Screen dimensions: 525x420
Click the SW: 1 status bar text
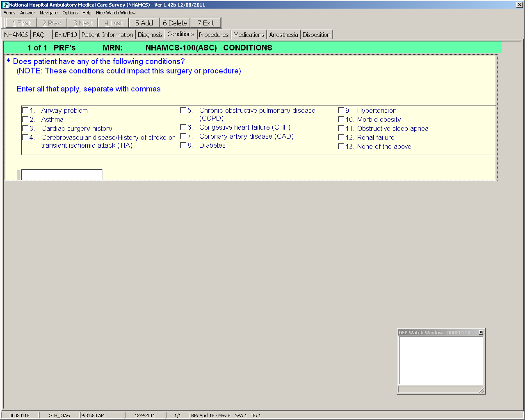[x=241, y=415]
